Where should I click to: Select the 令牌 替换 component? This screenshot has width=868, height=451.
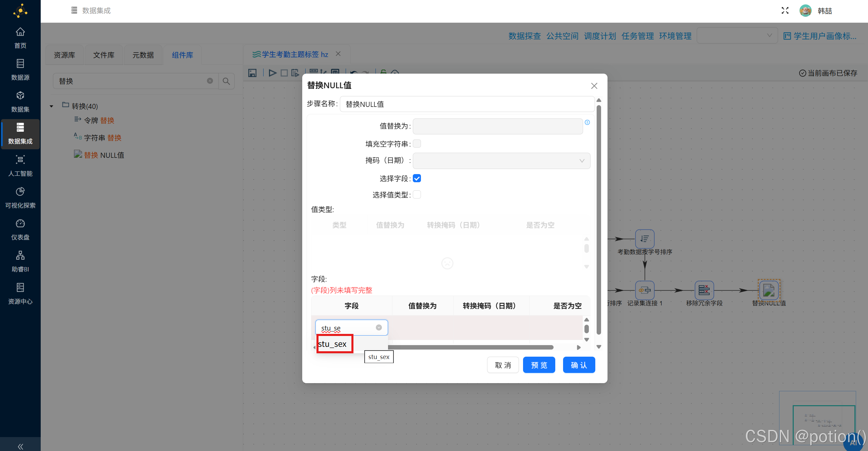[x=94, y=120]
